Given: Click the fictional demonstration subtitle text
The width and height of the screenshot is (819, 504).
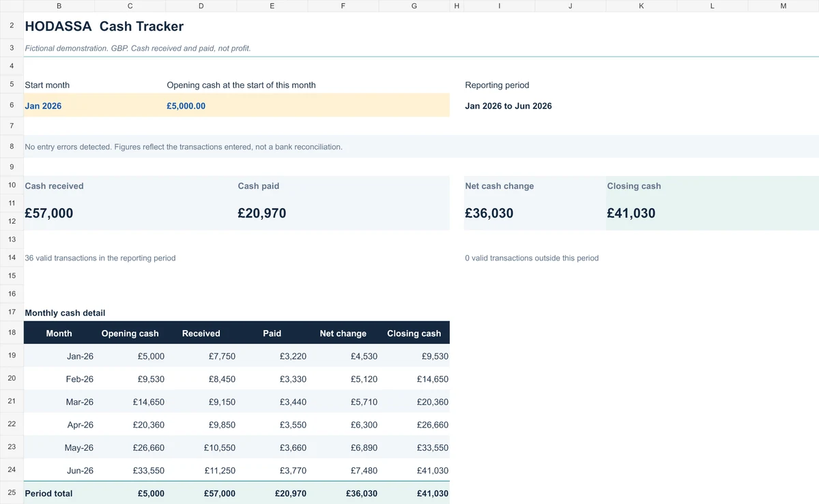Looking at the screenshot, I should (x=137, y=48).
